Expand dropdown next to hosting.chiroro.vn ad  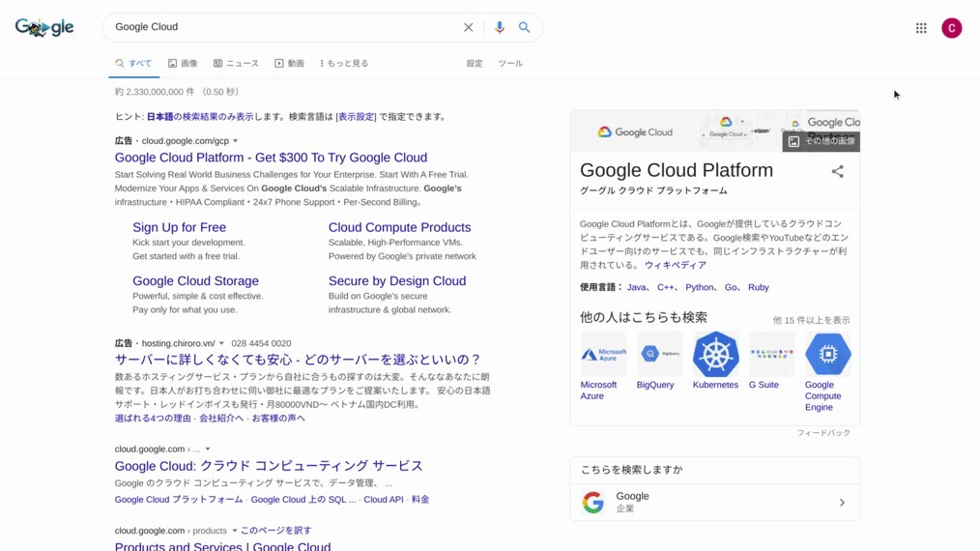tap(221, 343)
